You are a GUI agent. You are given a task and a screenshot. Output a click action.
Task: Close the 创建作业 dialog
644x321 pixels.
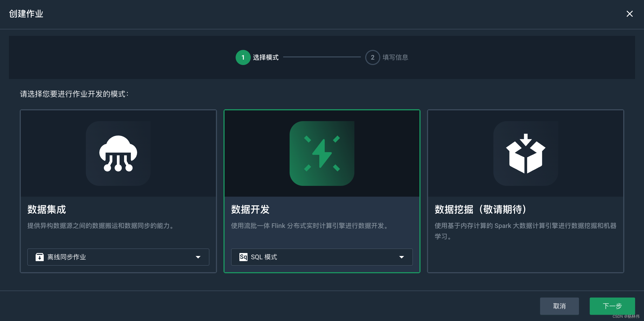coord(629,14)
